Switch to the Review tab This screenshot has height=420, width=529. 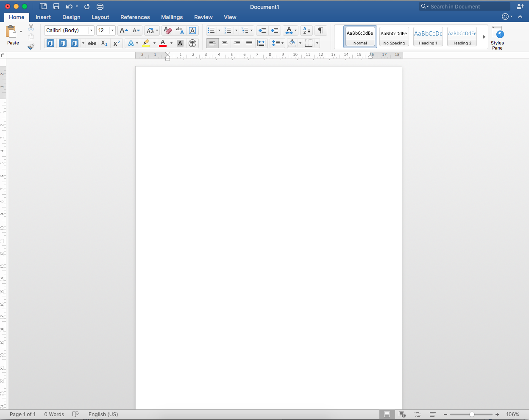(203, 17)
